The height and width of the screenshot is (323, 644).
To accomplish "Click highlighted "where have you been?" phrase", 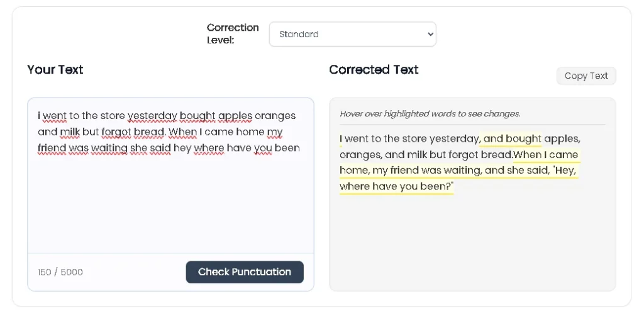I will point(396,187).
